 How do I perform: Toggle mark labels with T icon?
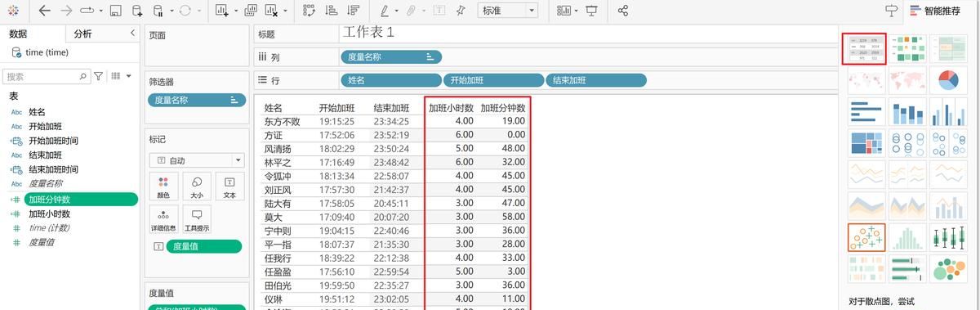coord(439,11)
